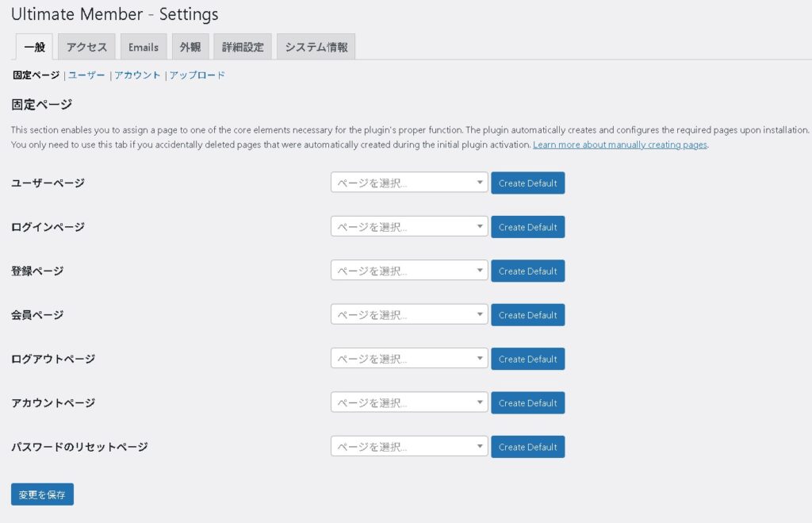Create Default for ログアウトページ
Screen dimensions: 812x523
pyautogui.click(x=527, y=359)
